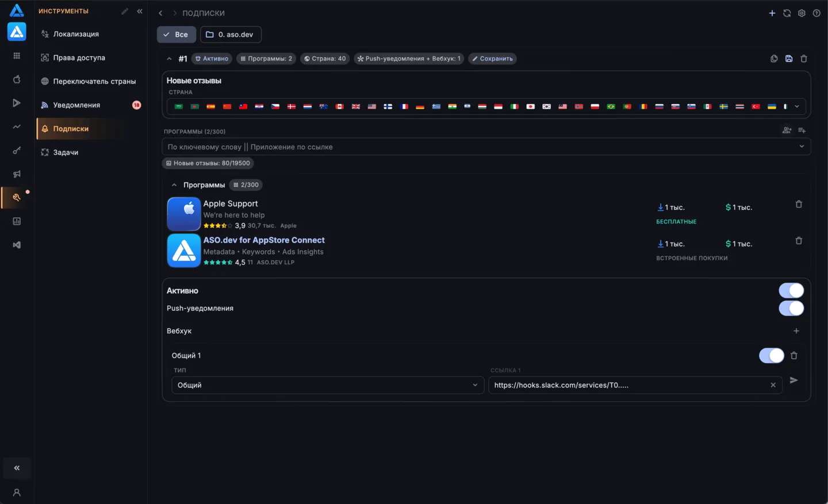Click the blue ASO.dev app icon in rail
828x504 pixels.
pos(17,32)
